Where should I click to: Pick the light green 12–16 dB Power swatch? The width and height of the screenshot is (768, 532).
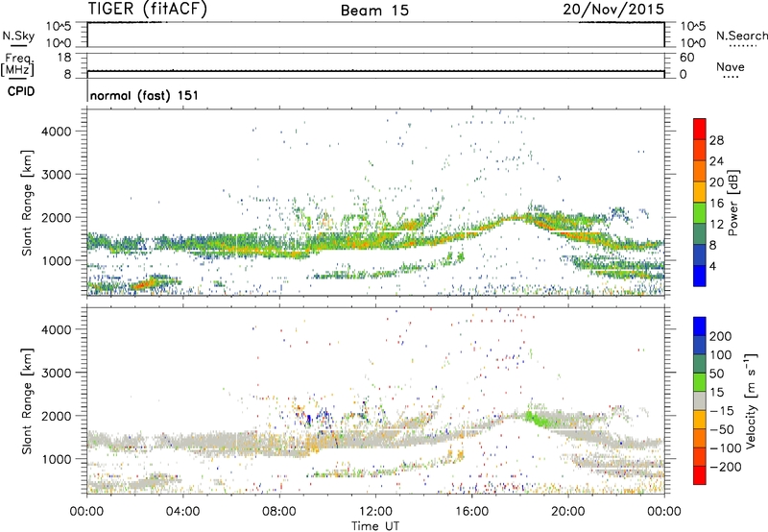click(700, 212)
